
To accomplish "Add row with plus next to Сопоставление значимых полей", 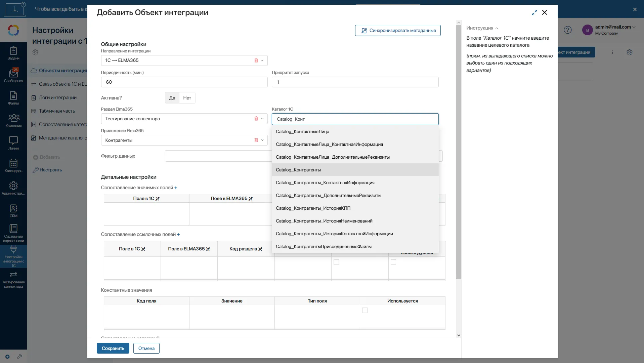I will click(176, 188).
